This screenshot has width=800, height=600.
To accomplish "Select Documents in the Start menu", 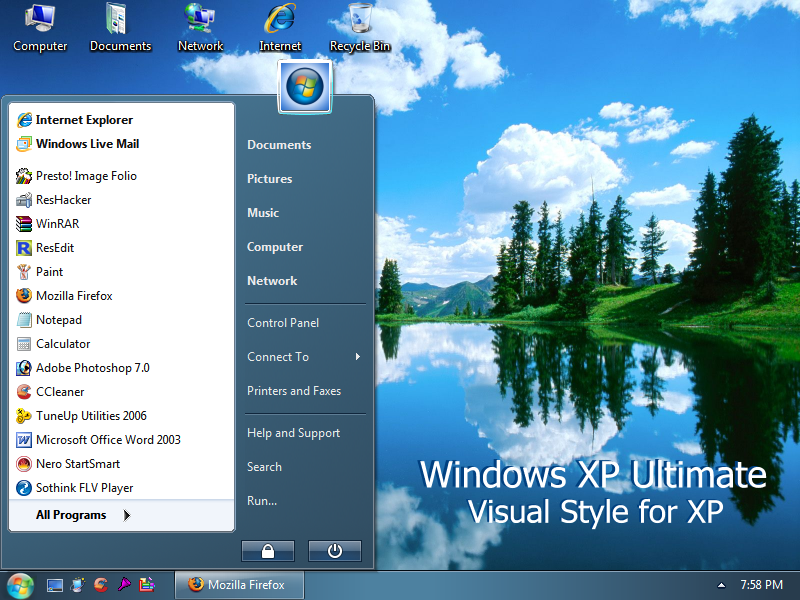I will (278, 144).
